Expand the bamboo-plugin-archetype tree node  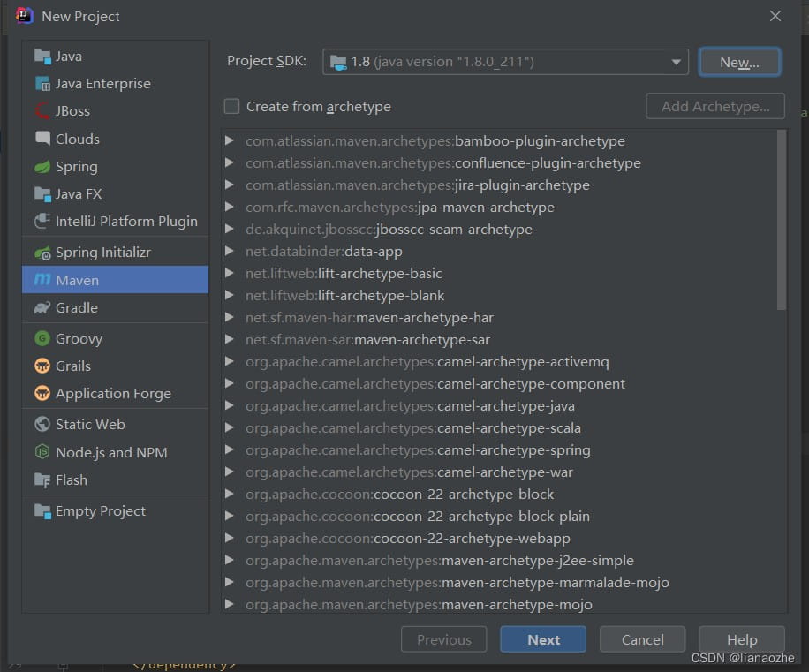click(230, 140)
